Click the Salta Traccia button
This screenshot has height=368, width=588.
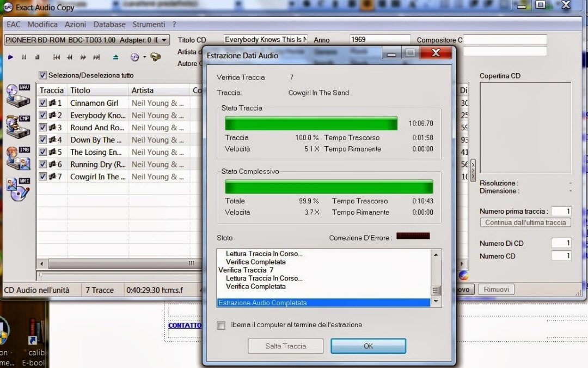[x=285, y=346]
